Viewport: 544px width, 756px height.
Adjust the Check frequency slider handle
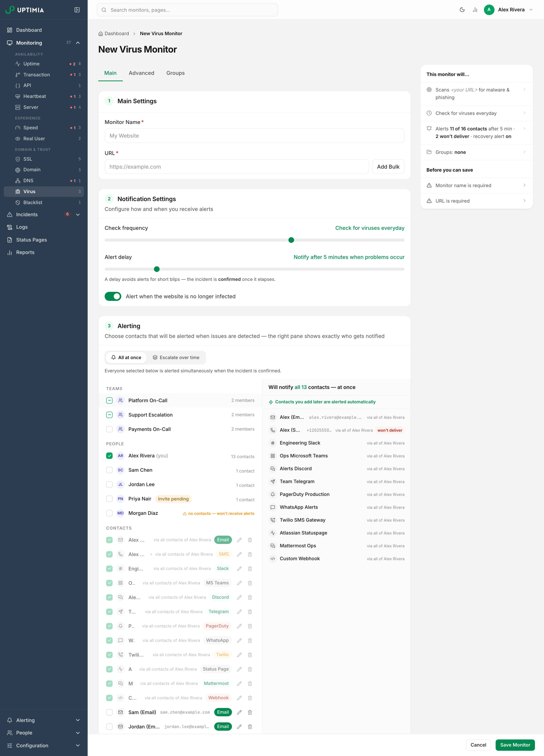pos(291,240)
